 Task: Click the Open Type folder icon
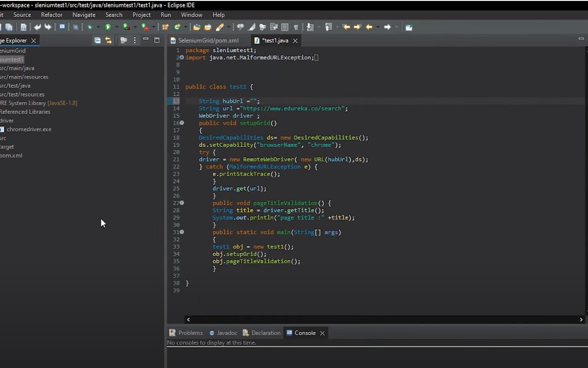(197, 27)
